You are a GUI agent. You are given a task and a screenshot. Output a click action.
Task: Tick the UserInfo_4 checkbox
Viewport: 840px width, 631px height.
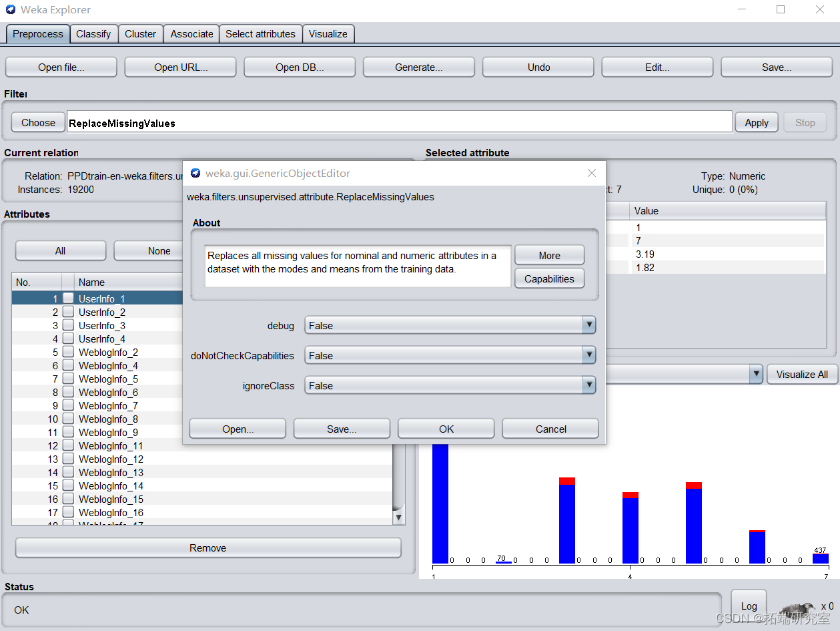point(68,339)
